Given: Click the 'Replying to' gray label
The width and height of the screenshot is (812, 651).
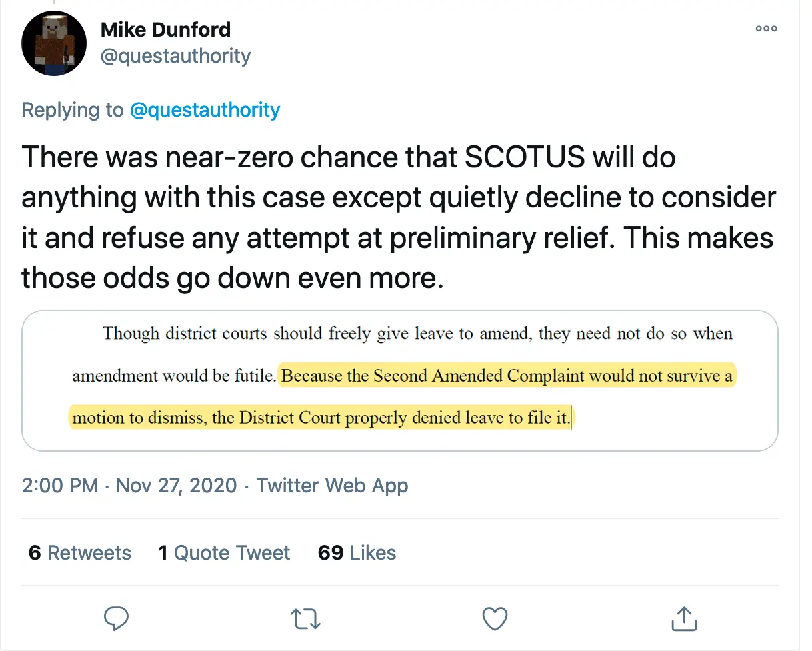Looking at the screenshot, I should click(72, 110).
